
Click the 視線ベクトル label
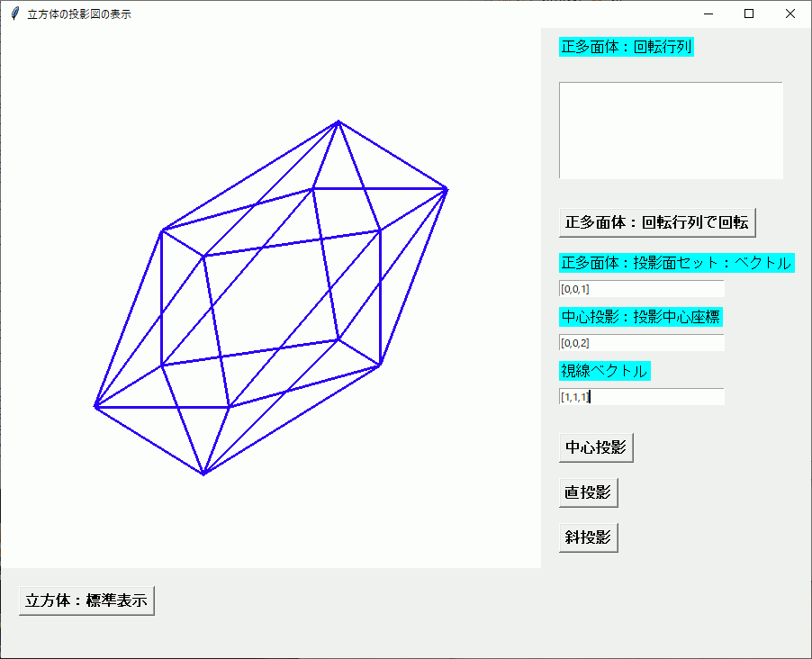604,371
